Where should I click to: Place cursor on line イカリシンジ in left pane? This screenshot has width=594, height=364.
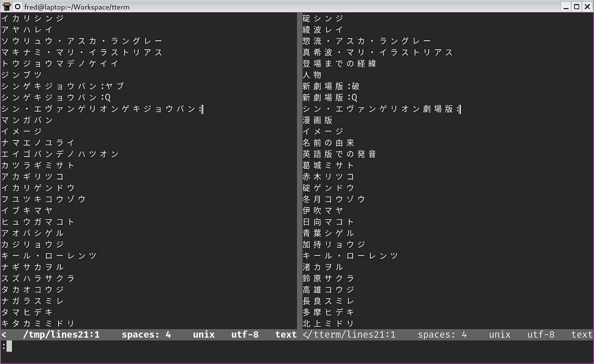point(32,18)
